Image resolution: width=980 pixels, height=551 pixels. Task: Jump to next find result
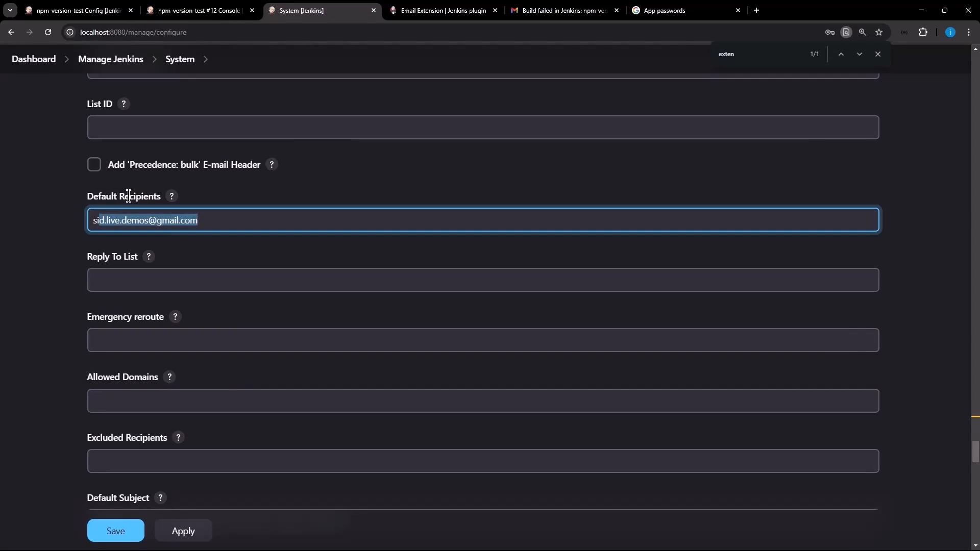point(860,54)
